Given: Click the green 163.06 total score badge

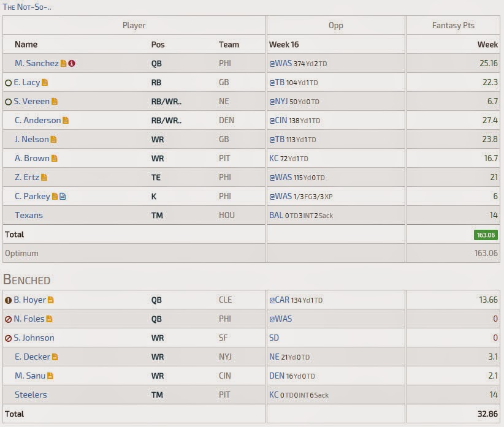Looking at the screenshot, I should (486, 235).
